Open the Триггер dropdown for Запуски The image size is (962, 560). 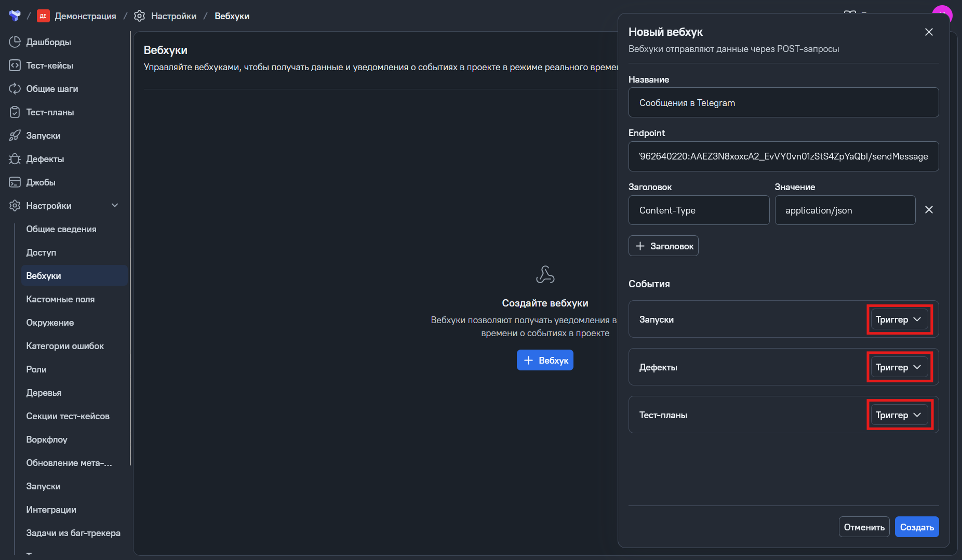[899, 319]
